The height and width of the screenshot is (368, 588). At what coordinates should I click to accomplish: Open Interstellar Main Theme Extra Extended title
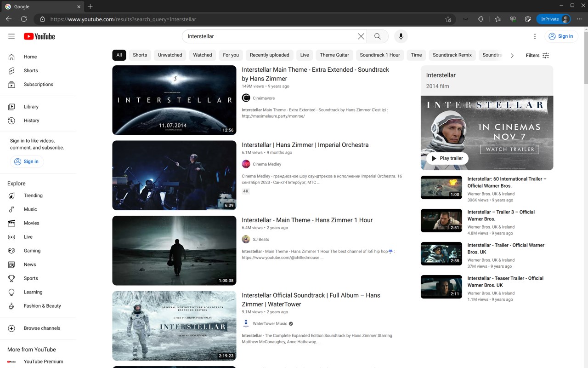tap(316, 74)
